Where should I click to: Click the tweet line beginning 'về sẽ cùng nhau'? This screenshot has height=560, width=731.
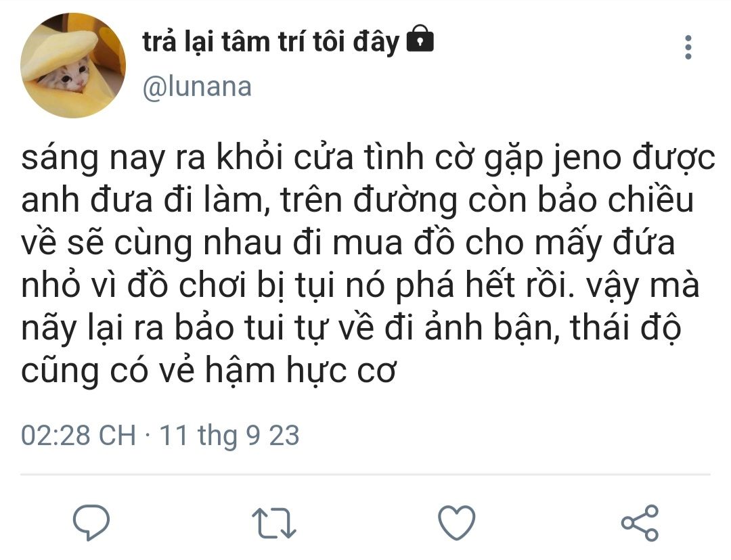click(x=348, y=243)
